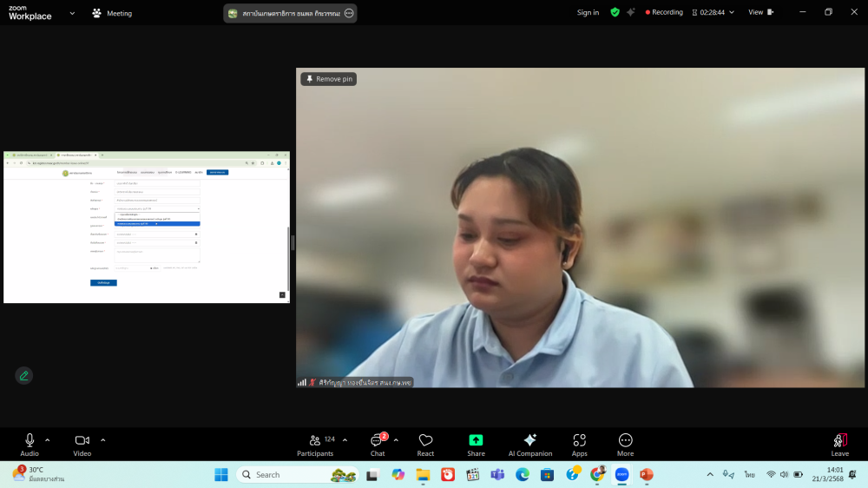
Task: Expand video options arrow next to Video
Action: (x=102, y=439)
